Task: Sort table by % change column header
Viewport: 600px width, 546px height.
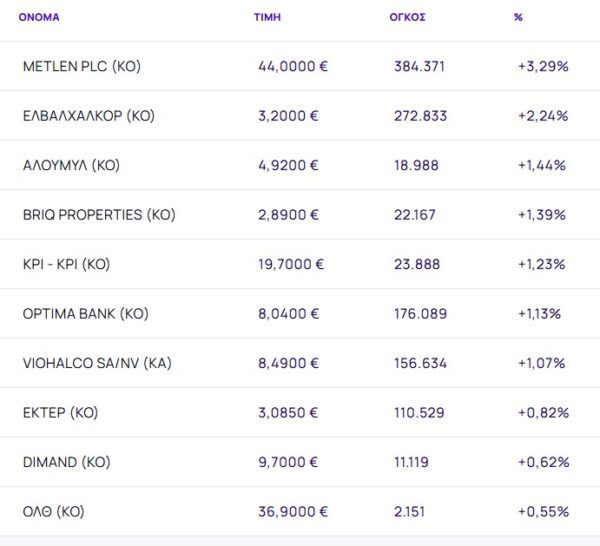Action: click(518, 17)
